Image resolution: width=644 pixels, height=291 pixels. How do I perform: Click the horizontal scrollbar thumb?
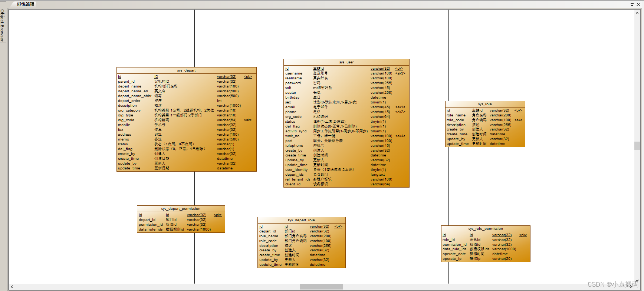pyautogui.click(x=321, y=287)
